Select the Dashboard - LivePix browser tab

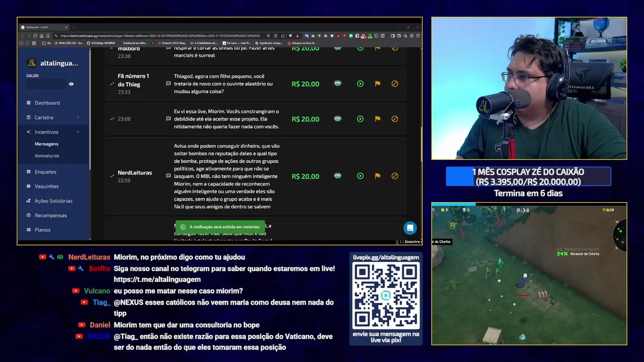pos(44,27)
